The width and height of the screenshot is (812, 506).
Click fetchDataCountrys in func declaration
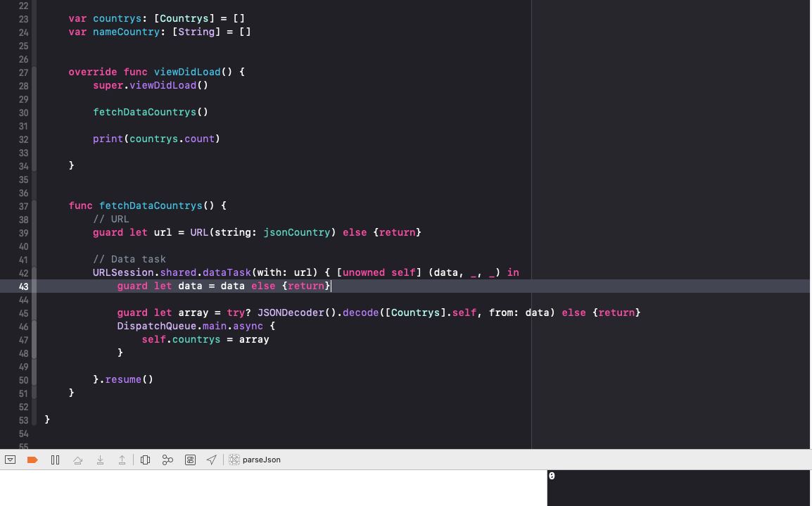[151, 205]
